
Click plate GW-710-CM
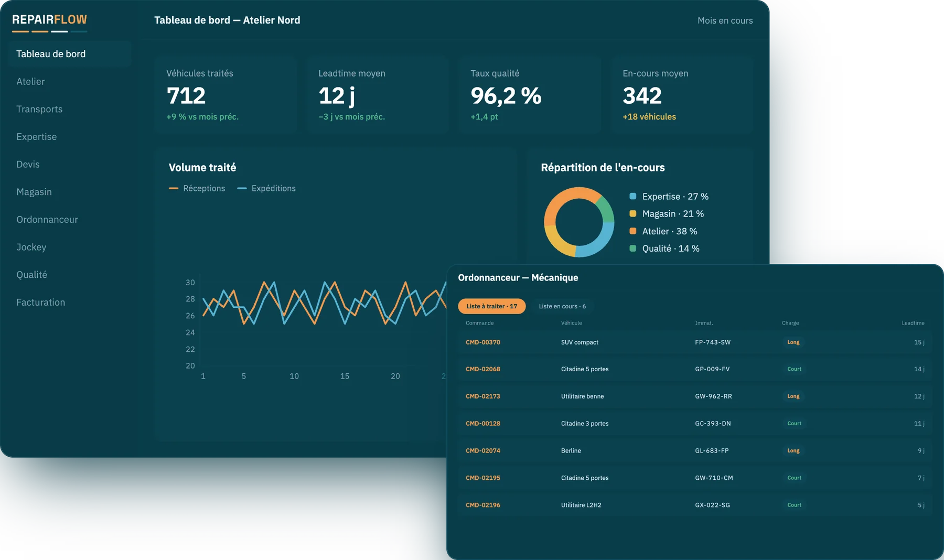point(714,478)
